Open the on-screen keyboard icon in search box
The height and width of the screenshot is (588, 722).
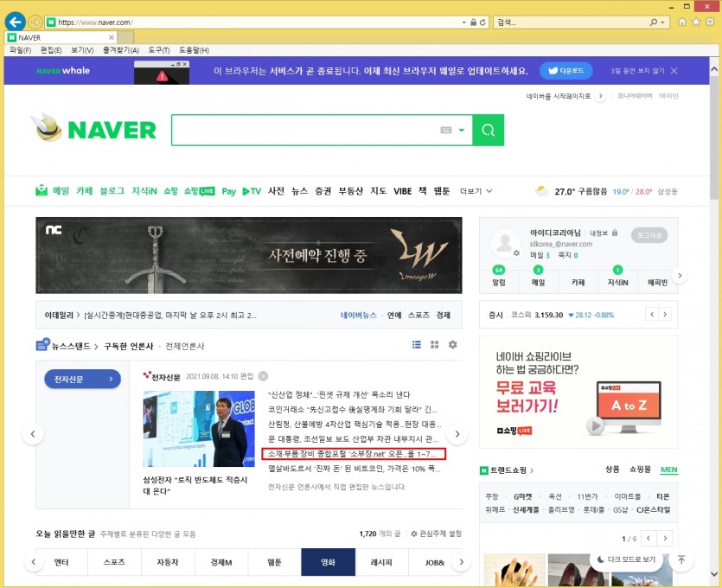pos(446,131)
